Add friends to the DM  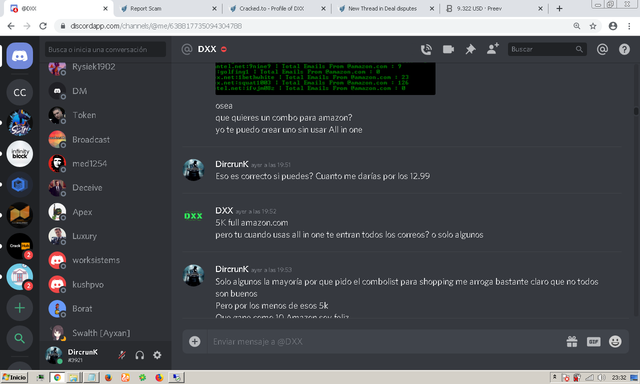pos(493,49)
